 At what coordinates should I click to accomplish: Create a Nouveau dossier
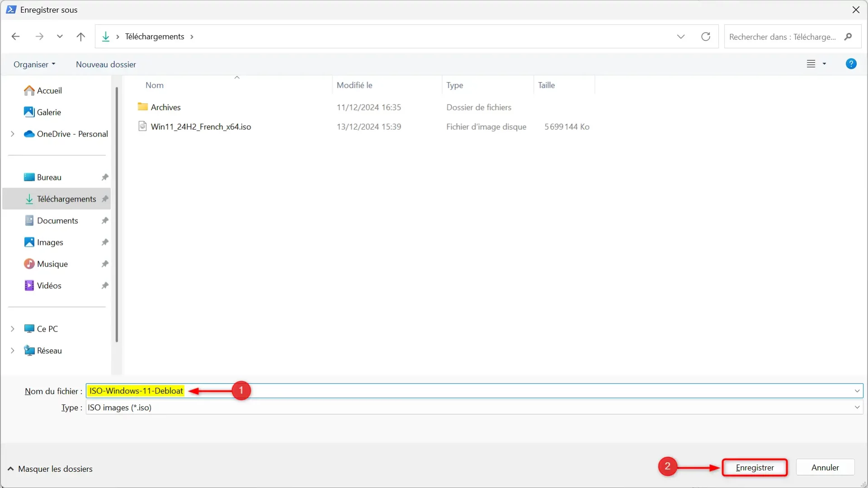[x=106, y=64]
